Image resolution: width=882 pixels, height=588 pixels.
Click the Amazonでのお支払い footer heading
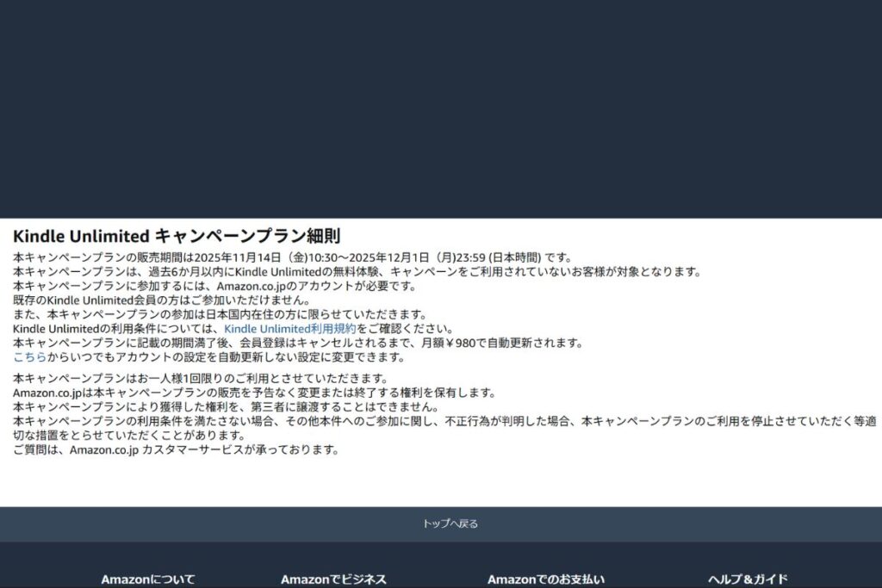(546, 579)
